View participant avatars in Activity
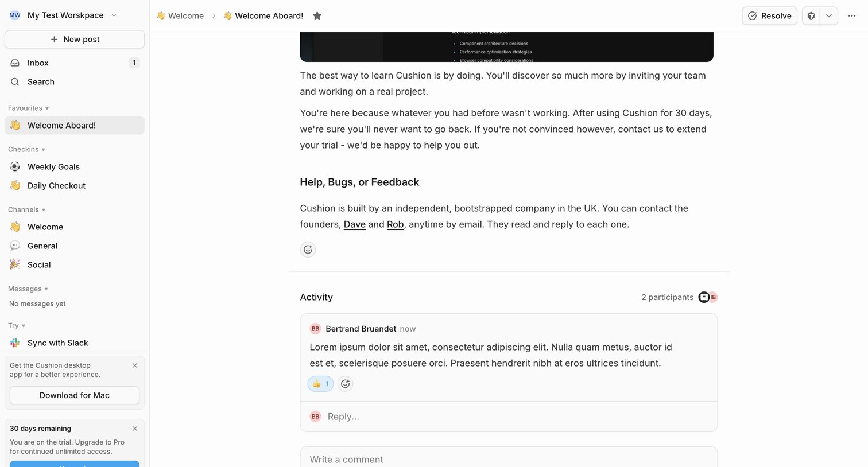 [x=708, y=297]
